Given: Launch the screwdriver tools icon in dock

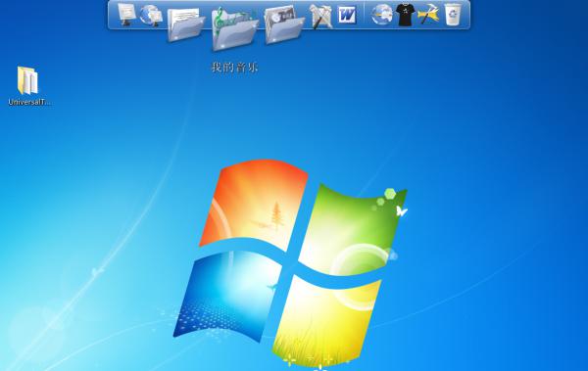Looking at the screenshot, I should [321, 16].
